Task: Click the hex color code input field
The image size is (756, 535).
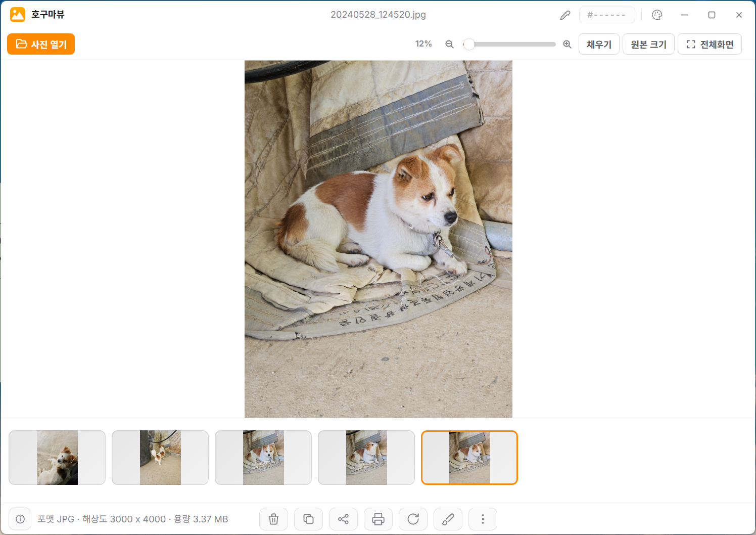Action: coord(607,15)
